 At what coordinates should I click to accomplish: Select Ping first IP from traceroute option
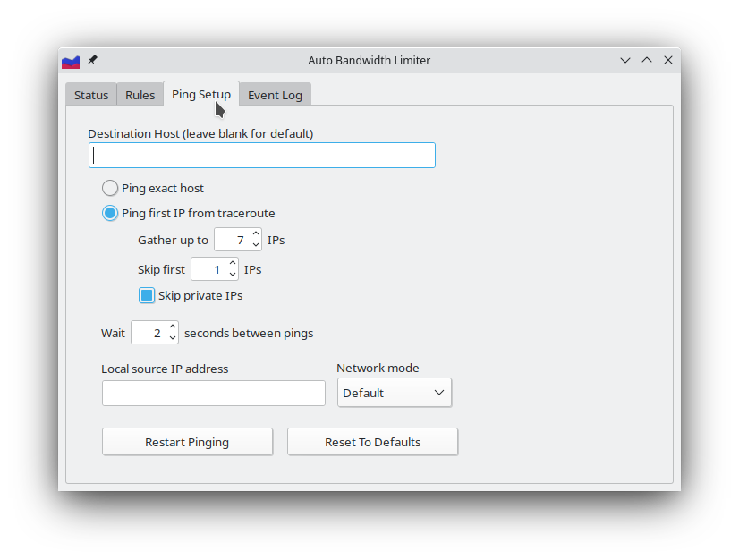110,213
